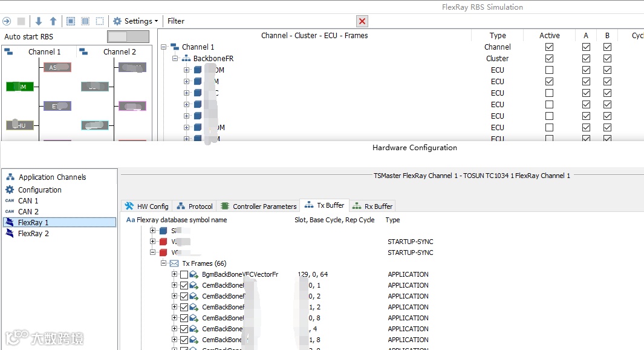Open Configuration in the hardware sidebar

(40, 190)
